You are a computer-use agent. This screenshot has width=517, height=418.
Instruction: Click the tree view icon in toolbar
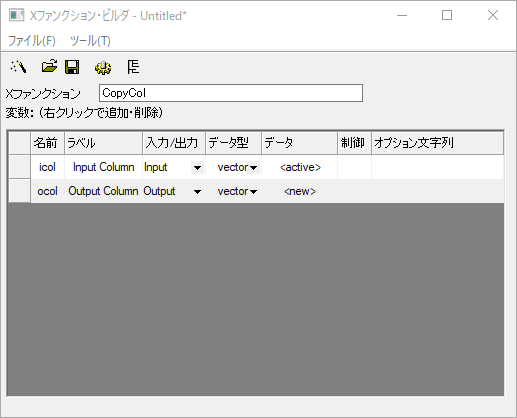click(x=133, y=67)
